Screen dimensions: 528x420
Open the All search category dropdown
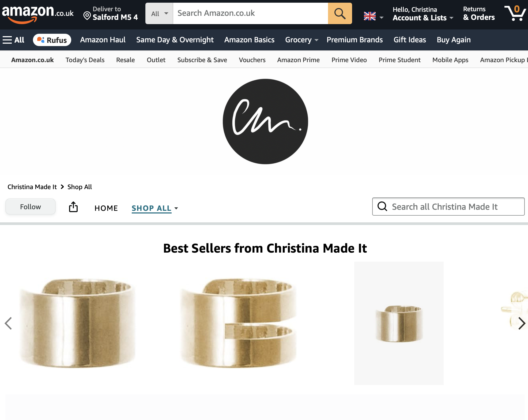pos(159,13)
